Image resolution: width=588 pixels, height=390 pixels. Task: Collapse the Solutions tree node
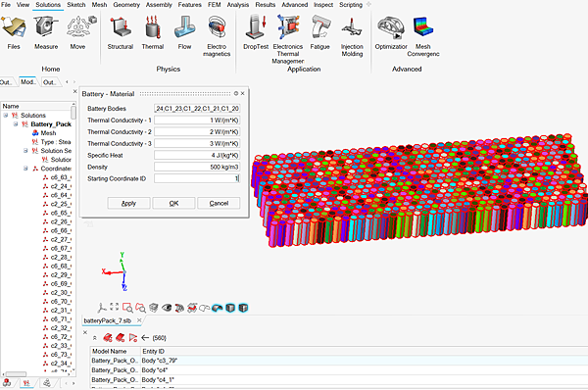(6, 115)
